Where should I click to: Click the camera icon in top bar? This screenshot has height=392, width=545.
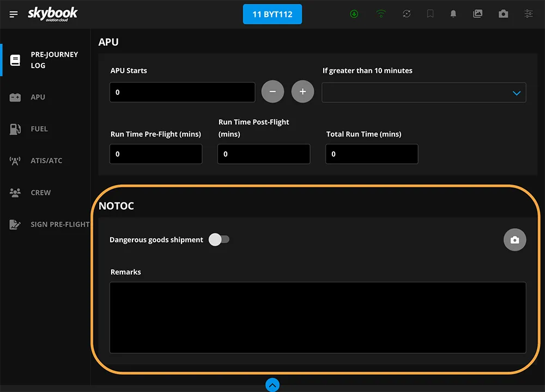(503, 14)
